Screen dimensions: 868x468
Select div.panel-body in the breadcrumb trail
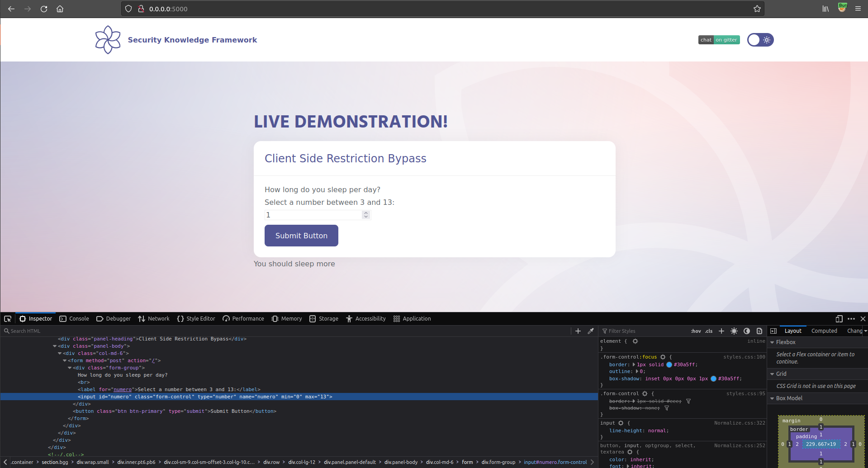[x=401, y=462]
